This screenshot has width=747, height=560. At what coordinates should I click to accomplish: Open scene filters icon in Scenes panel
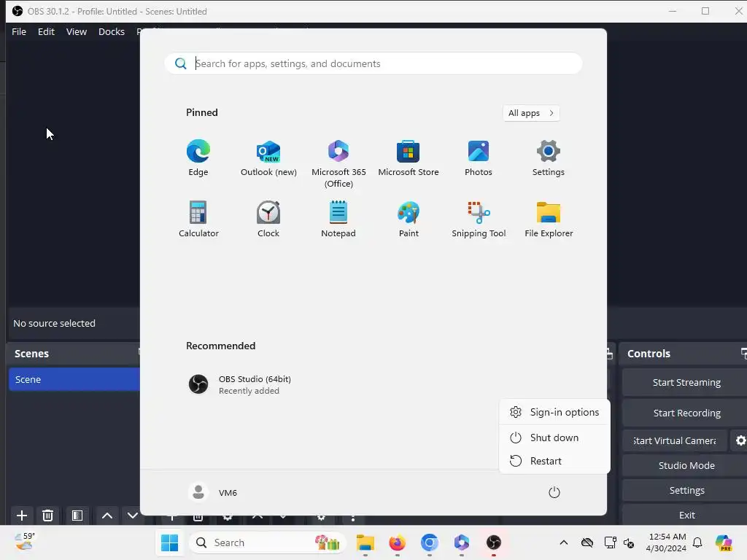[x=77, y=516]
